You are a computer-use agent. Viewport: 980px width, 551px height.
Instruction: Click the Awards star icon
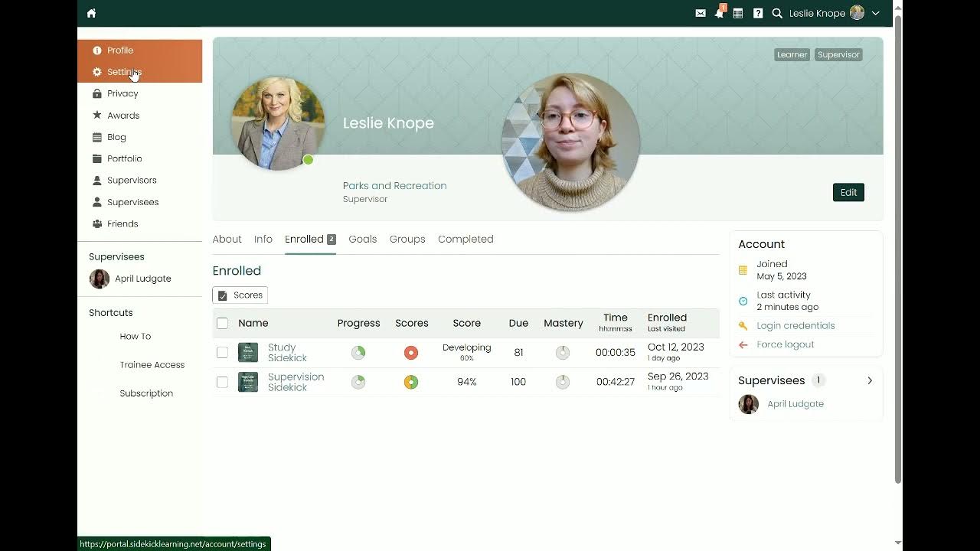point(97,116)
